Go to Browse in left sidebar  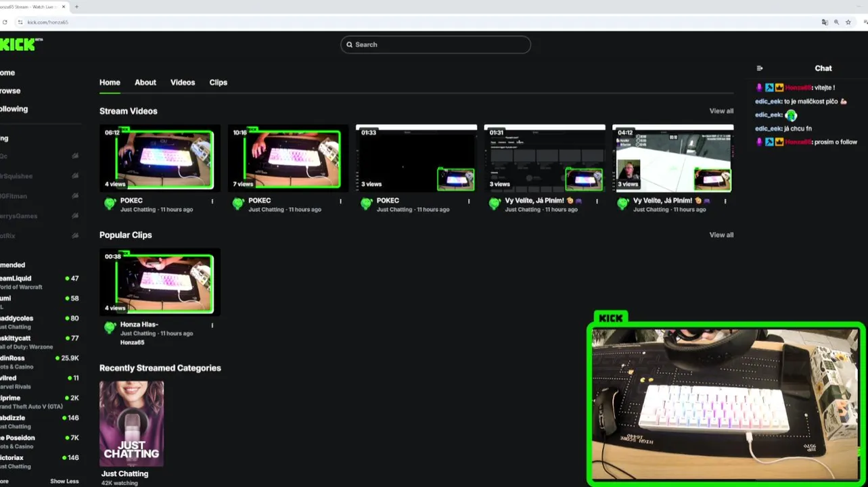pos(9,91)
